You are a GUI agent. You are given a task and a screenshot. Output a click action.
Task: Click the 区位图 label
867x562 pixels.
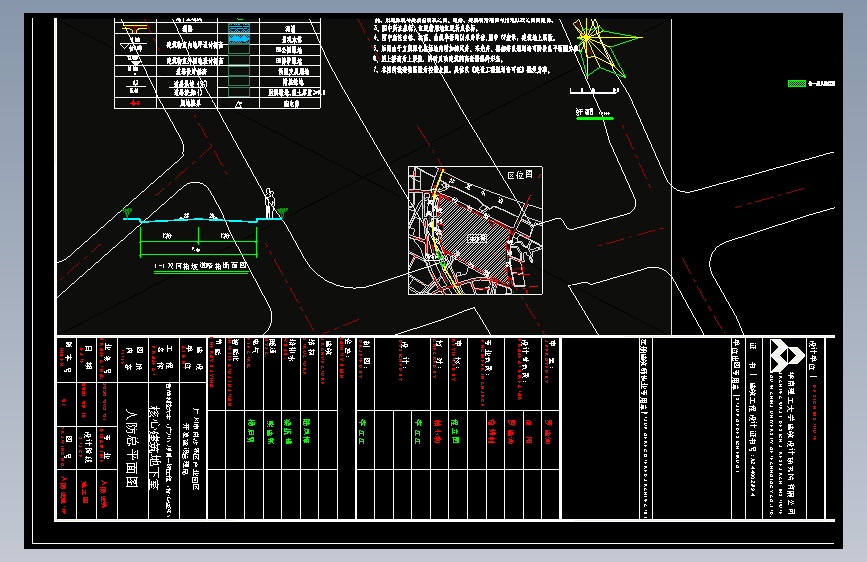pos(520,175)
